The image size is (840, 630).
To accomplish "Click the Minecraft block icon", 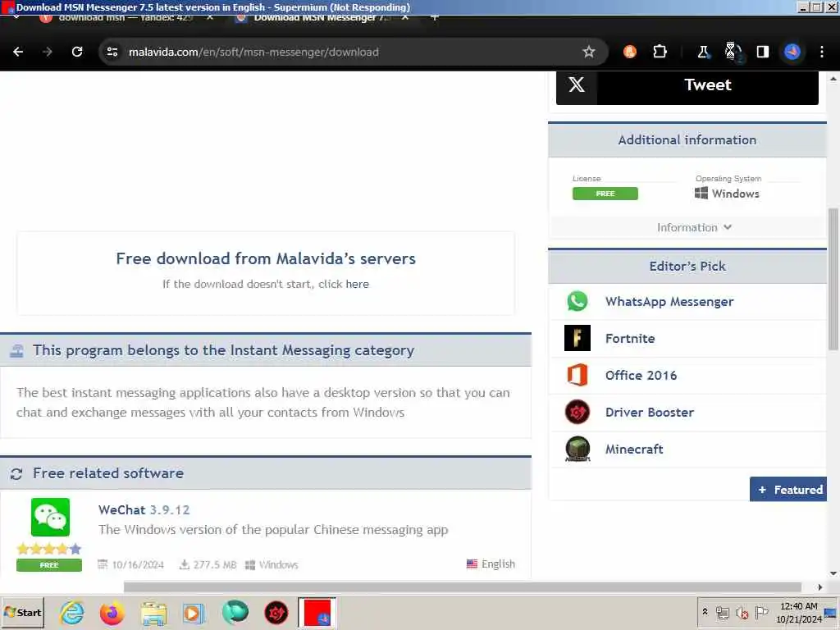I will click(577, 449).
